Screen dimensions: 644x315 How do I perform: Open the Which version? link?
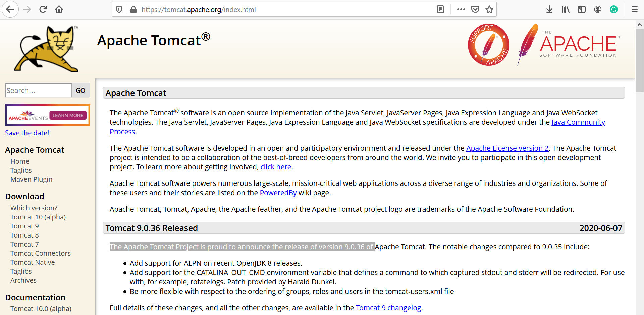pos(34,208)
